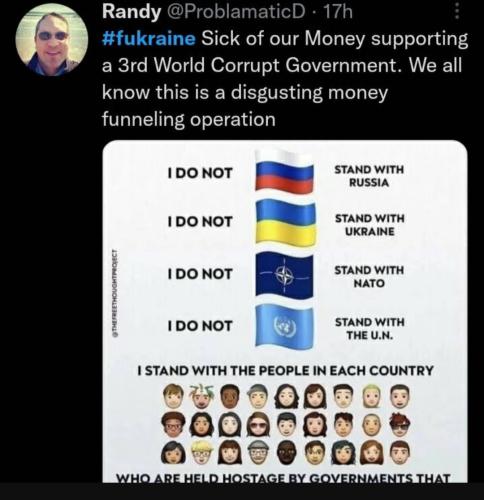
Task: Click the 'STAND WITH THE U.N.' text
Action: pyautogui.click(x=370, y=329)
